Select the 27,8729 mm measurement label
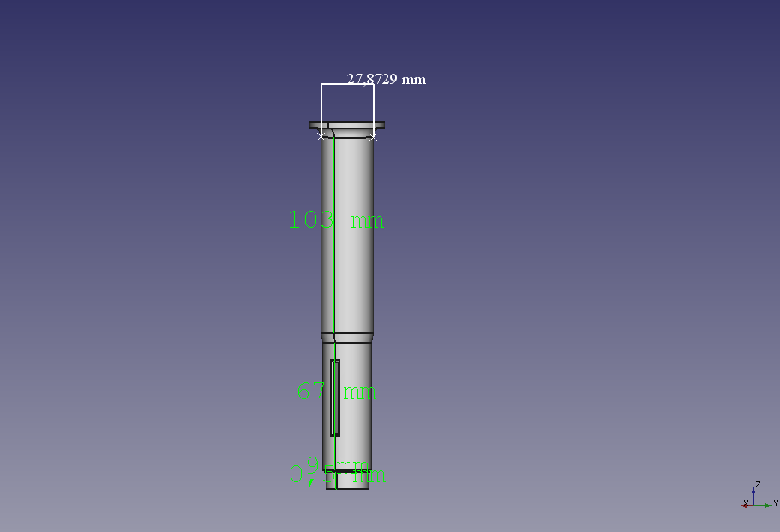 click(386, 79)
